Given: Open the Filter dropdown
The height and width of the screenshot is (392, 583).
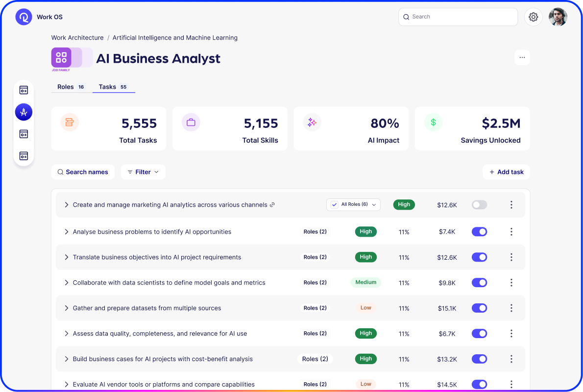Looking at the screenshot, I should click(143, 172).
